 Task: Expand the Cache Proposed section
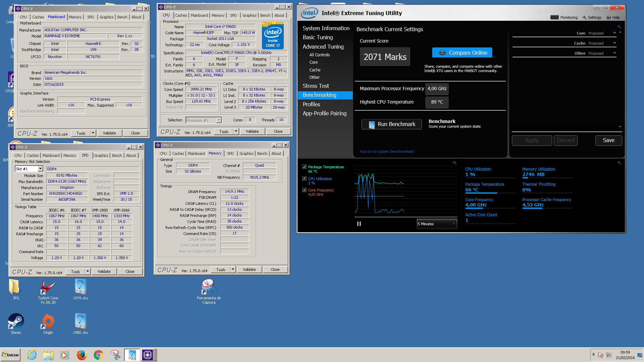click(x=614, y=43)
